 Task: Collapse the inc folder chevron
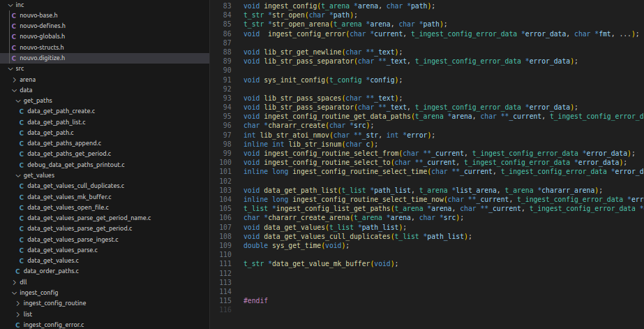click(x=10, y=5)
